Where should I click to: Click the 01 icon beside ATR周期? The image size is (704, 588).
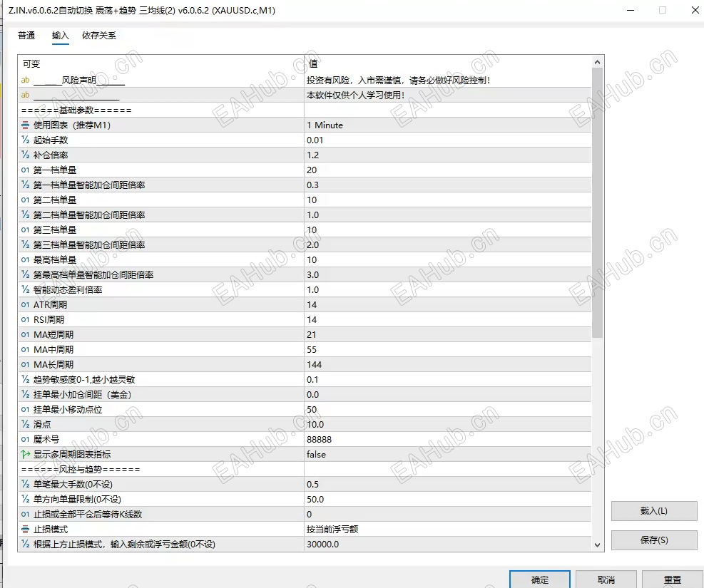pos(25,304)
